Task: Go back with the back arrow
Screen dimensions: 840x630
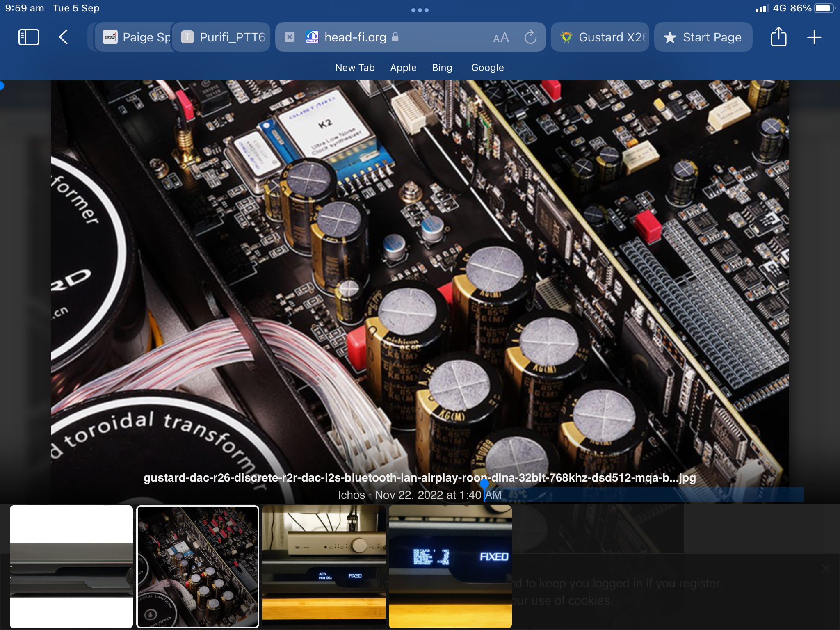Action: tap(63, 37)
